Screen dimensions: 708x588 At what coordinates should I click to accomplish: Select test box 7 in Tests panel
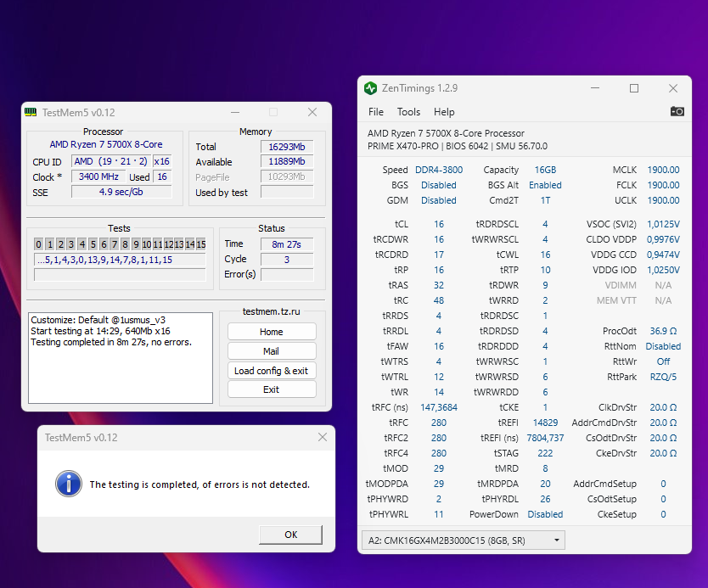click(x=115, y=244)
